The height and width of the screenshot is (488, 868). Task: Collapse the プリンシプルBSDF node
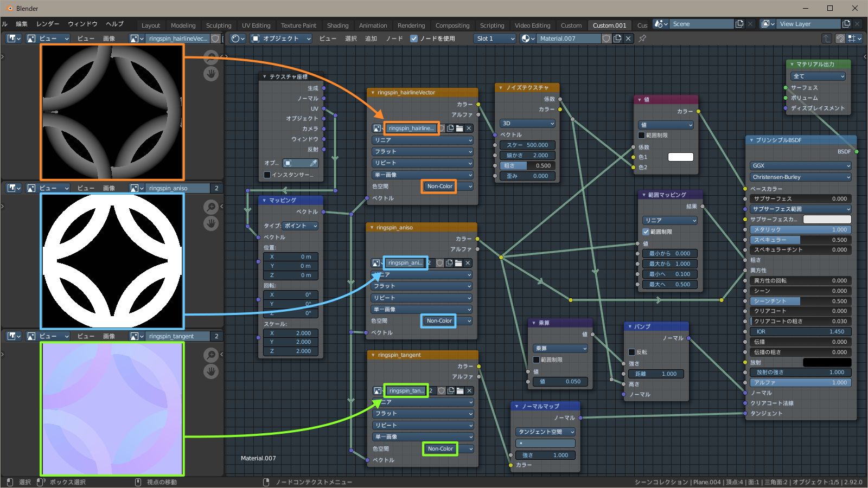[751, 140]
